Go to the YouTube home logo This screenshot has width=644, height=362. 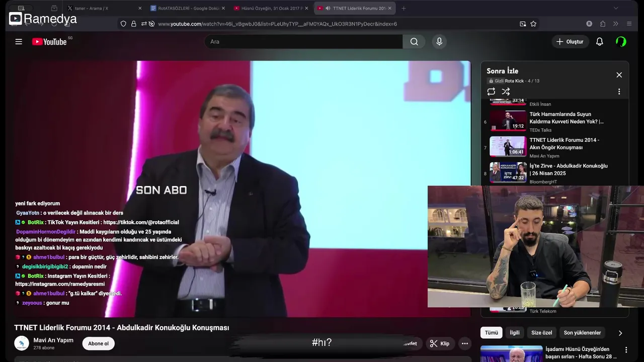(49, 42)
